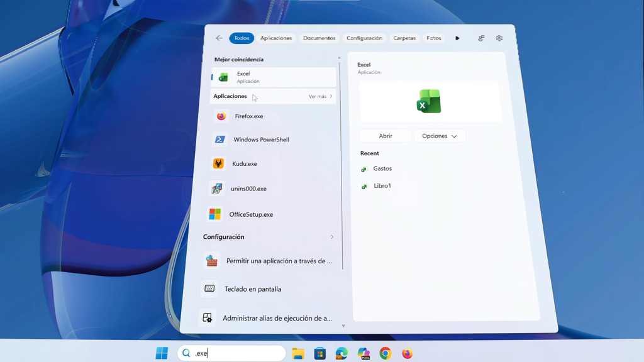This screenshot has width=644, height=362.
Task: Open search settings gear icon
Action: click(x=499, y=38)
